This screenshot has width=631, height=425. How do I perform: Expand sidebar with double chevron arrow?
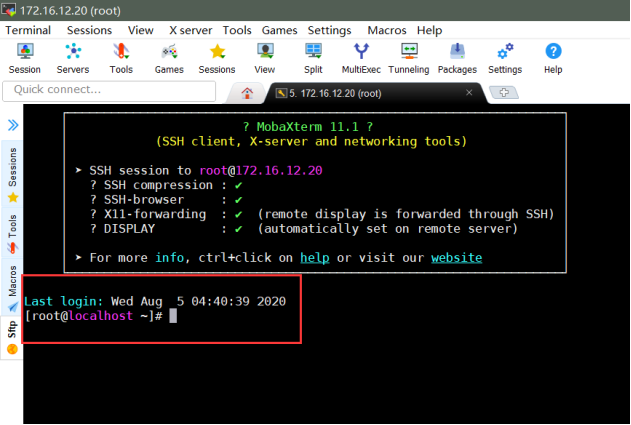click(x=13, y=125)
